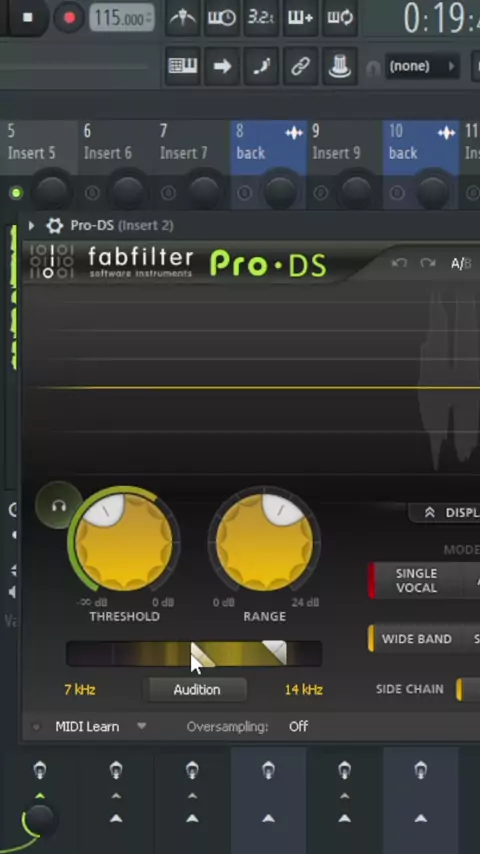Toggle the link multilink controllers icon
The image size is (480, 854).
(300, 66)
